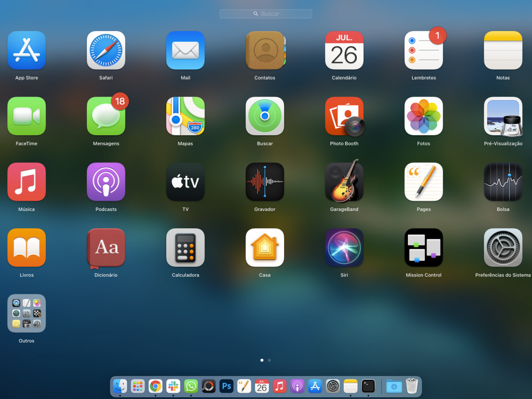The image size is (532, 399).
Task: Launch GarageBand
Action: click(x=344, y=182)
